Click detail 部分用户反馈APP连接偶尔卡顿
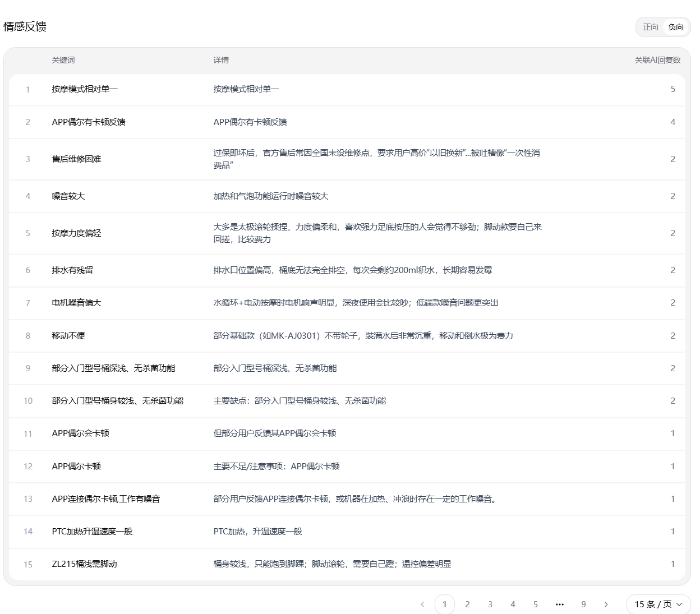The image size is (700, 614). coord(356,498)
